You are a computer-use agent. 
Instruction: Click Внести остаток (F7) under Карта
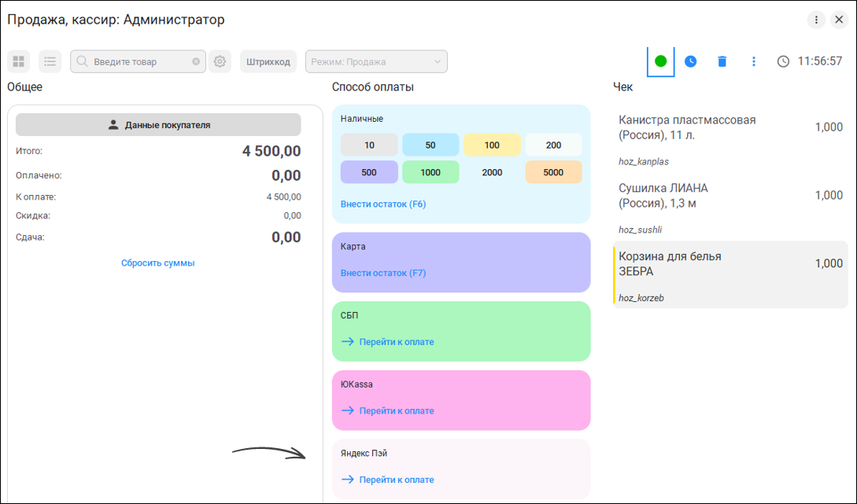pyautogui.click(x=383, y=273)
